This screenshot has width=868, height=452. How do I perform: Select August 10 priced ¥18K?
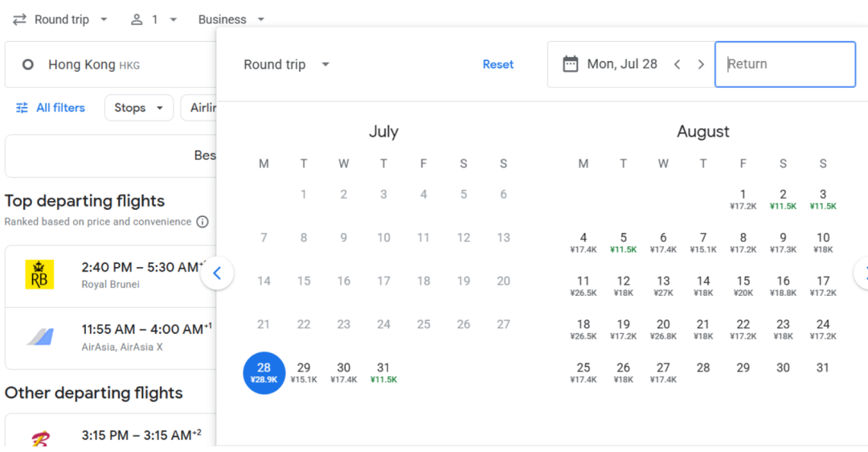click(823, 243)
